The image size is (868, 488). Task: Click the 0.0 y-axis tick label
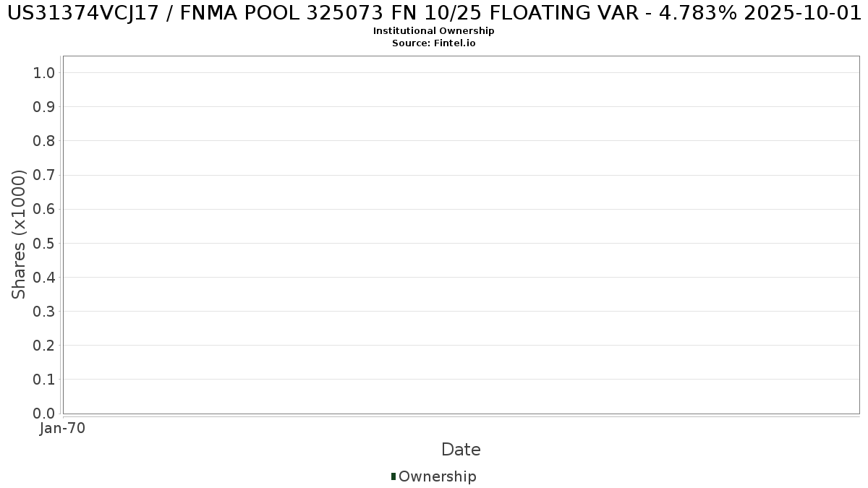(x=44, y=413)
